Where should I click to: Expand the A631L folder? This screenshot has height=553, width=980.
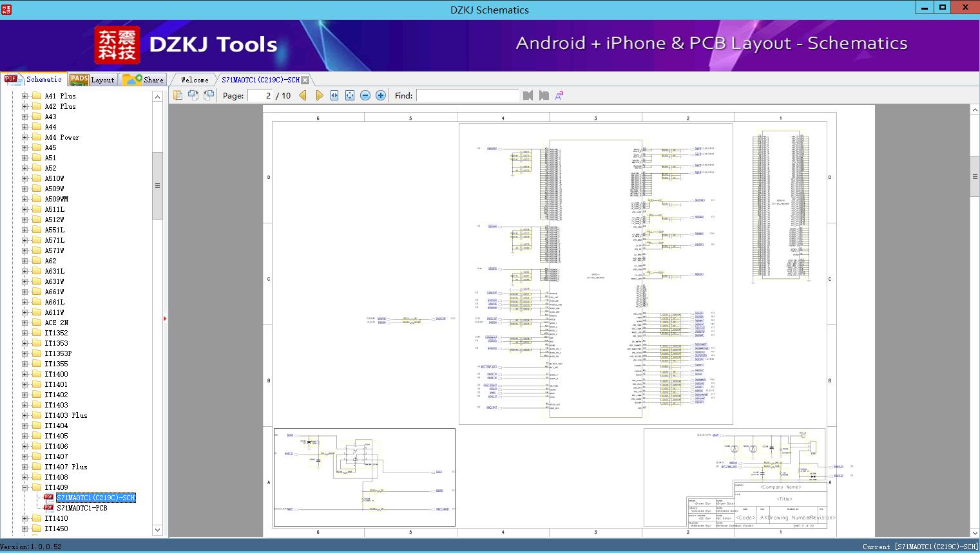tap(24, 271)
